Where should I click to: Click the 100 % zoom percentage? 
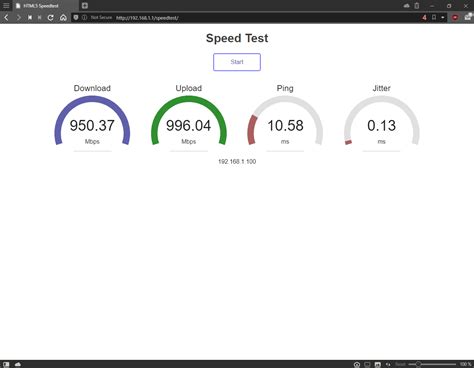(466, 364)
